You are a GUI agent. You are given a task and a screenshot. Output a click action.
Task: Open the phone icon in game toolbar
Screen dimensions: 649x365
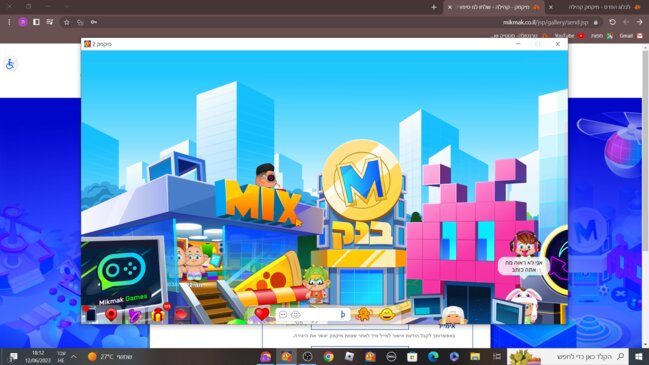click(x=91, y=315)
